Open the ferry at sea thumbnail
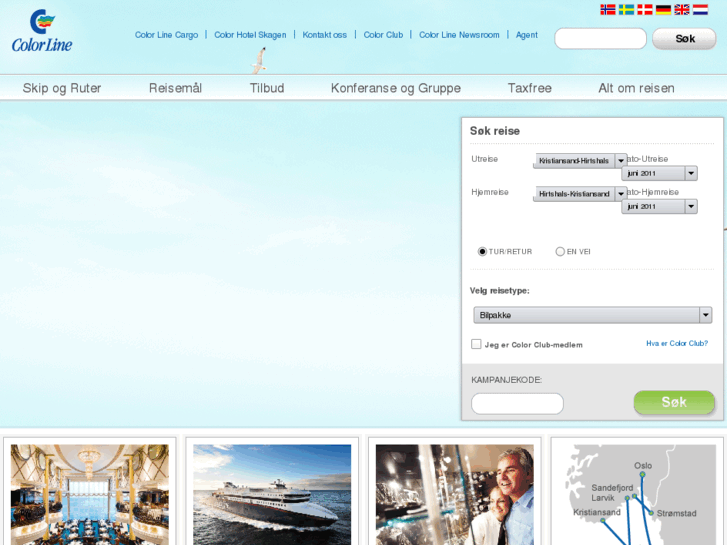 [272, 494]
